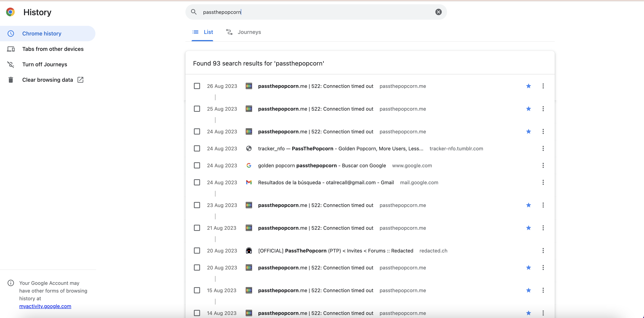Click the Clear browsing data trash icon
Viewport: 644px width, 318px height.
click(11, 80)
